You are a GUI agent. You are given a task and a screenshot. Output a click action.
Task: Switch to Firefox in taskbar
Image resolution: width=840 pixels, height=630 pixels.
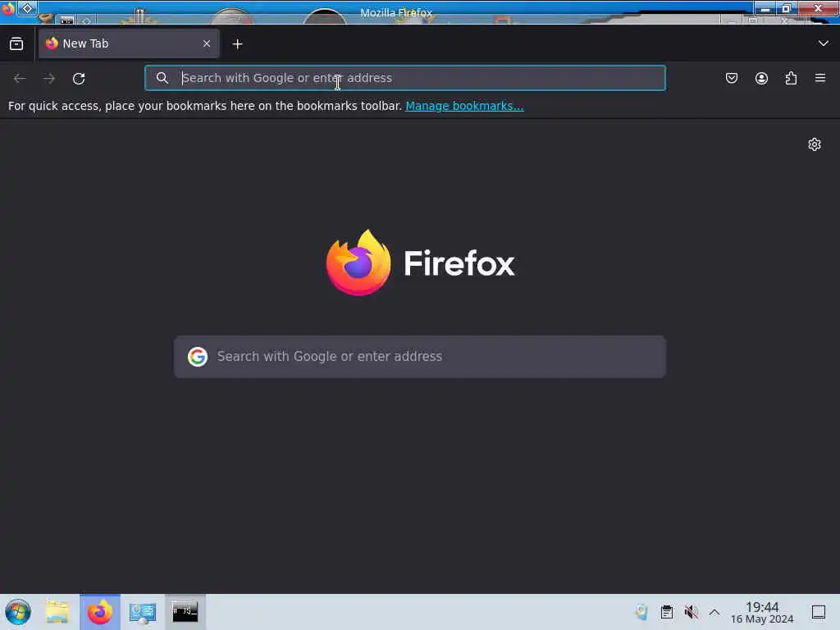tap(100, 612)
